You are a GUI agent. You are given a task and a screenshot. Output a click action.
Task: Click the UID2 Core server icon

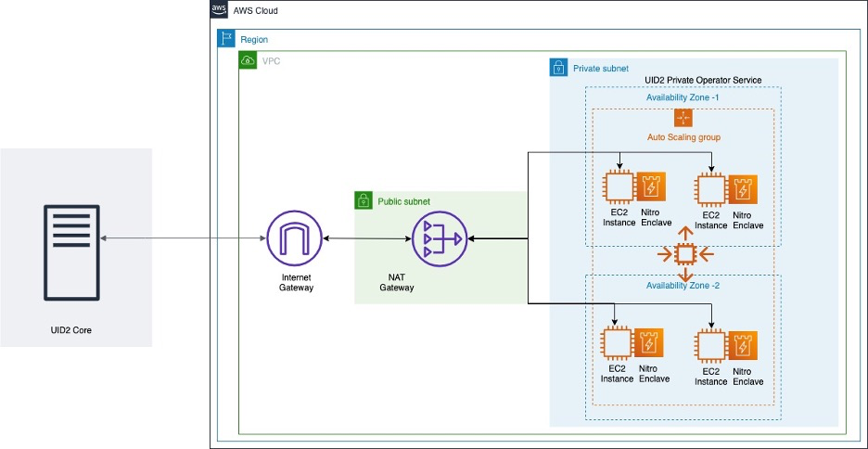coord(72,252)
